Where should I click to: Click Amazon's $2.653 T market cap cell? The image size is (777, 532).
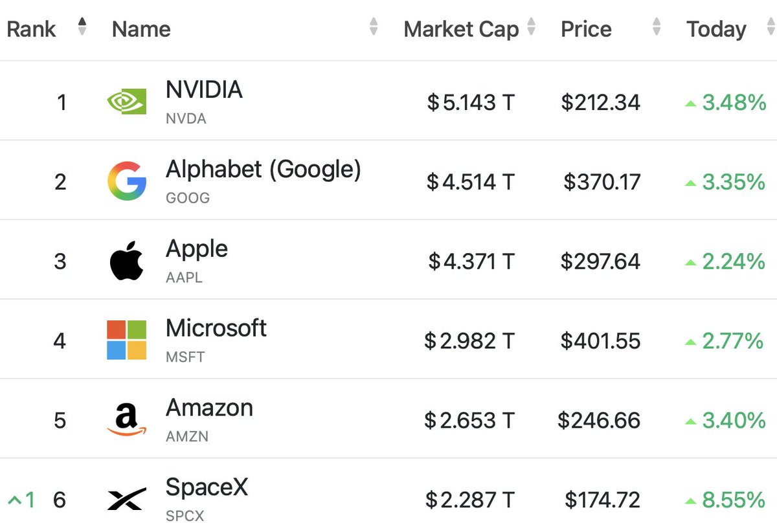click(469, 421)
